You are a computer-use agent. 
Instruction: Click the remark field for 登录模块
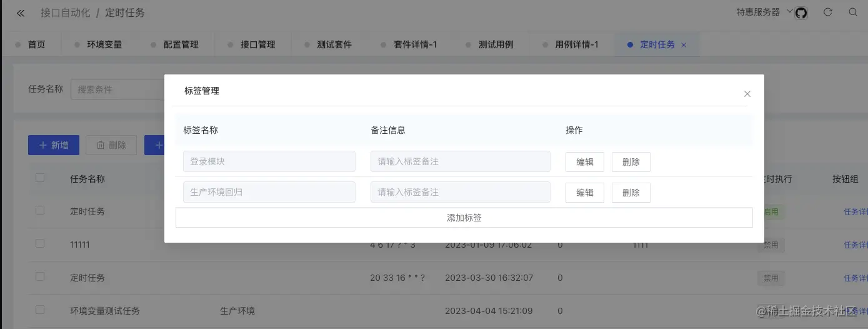click(461, 161)
